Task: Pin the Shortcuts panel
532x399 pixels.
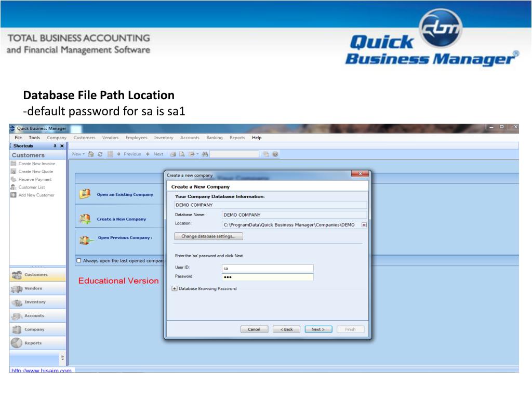Action: point(55,146)
